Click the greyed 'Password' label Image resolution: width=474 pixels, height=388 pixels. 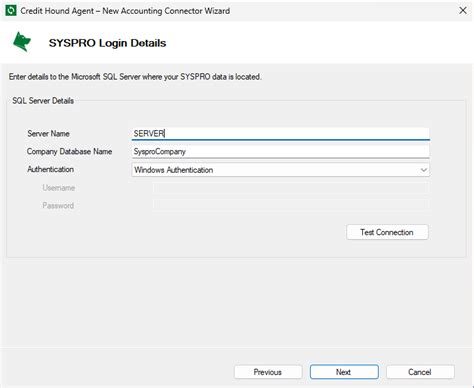click(x=58, y=206)
